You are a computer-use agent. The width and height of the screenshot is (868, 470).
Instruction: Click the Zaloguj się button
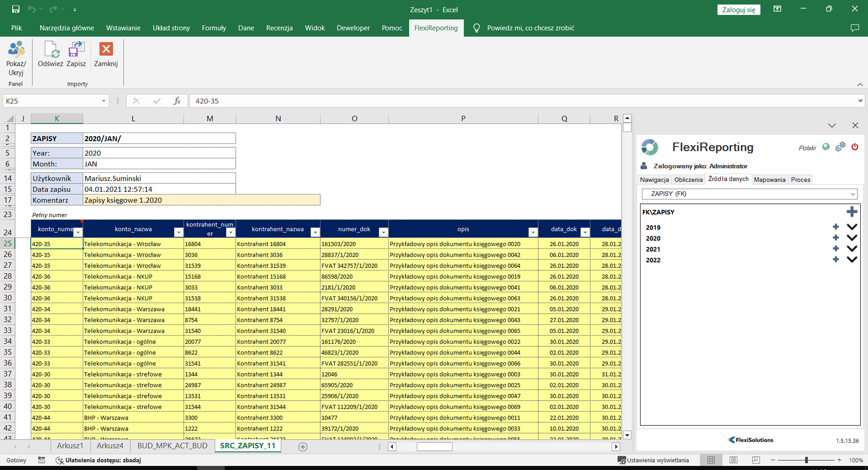click(739, 10)
